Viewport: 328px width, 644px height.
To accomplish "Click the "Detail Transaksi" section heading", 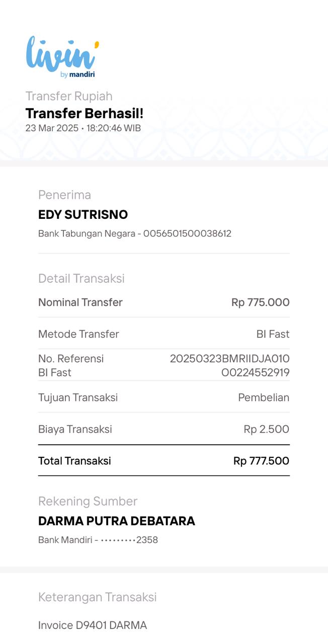I will tap(81, 278).
